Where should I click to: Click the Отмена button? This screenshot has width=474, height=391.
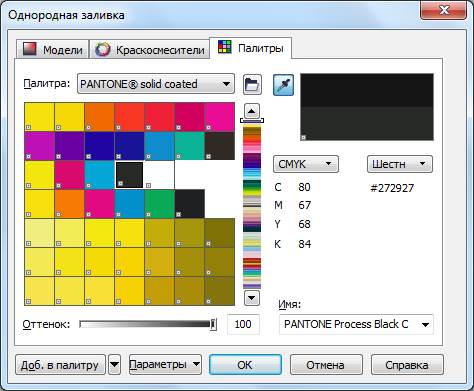pyautogui.click(x=326, y=365)
